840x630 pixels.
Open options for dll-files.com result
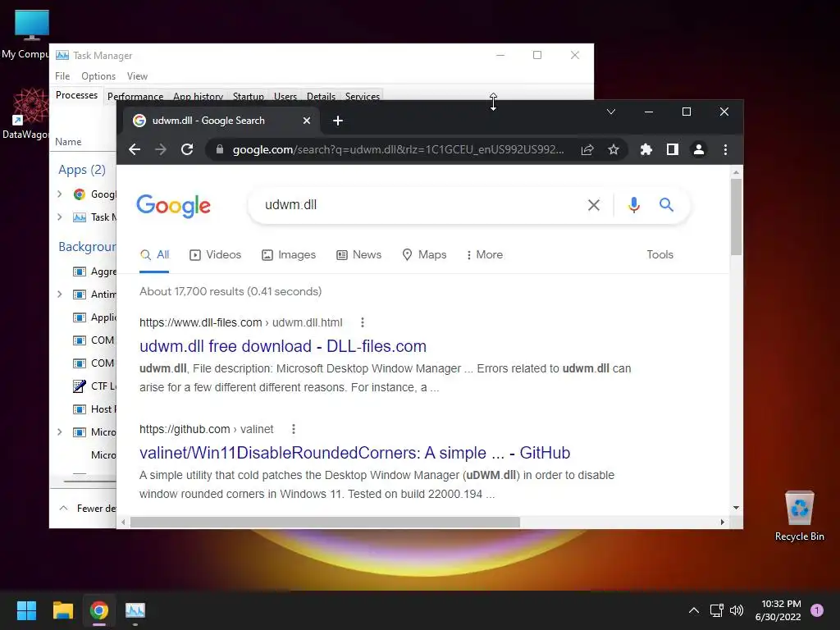click(363, 322)
